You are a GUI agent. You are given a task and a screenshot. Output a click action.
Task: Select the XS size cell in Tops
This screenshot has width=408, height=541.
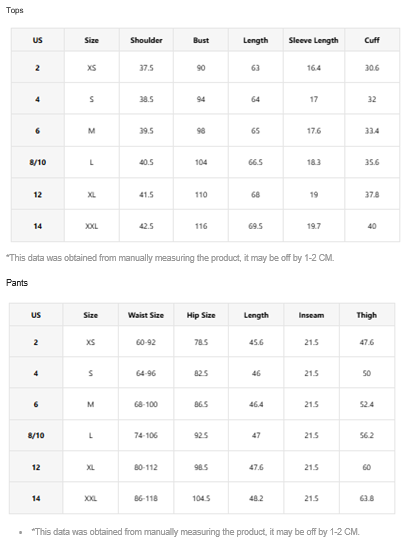click(91, 68)
